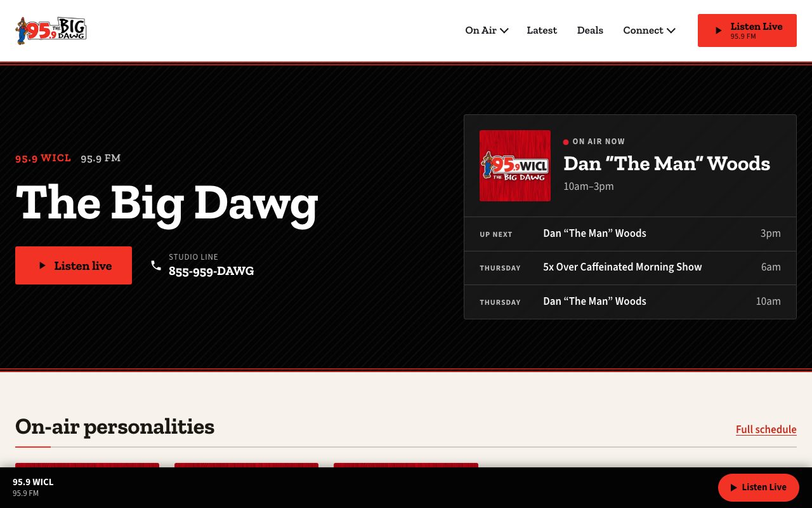Click the 3pm Up Next time
This screenshot has width=812, height=508.
(x=771, y=234)
